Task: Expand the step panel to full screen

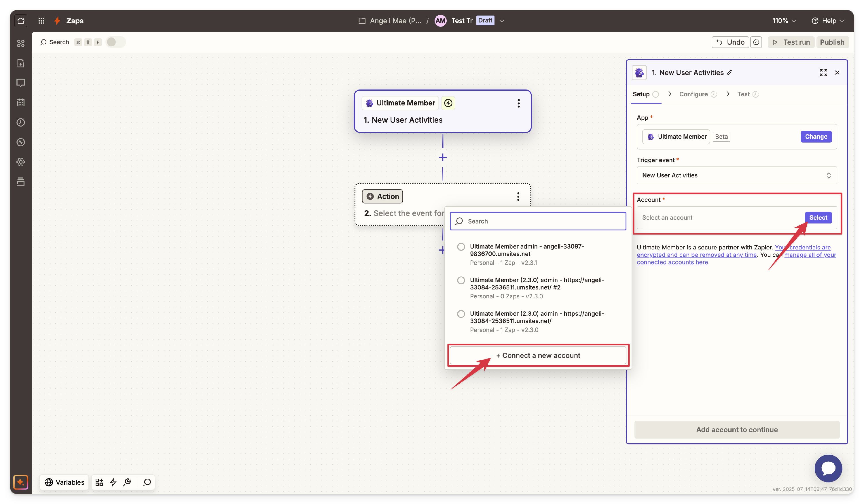Action: point(823,72)
